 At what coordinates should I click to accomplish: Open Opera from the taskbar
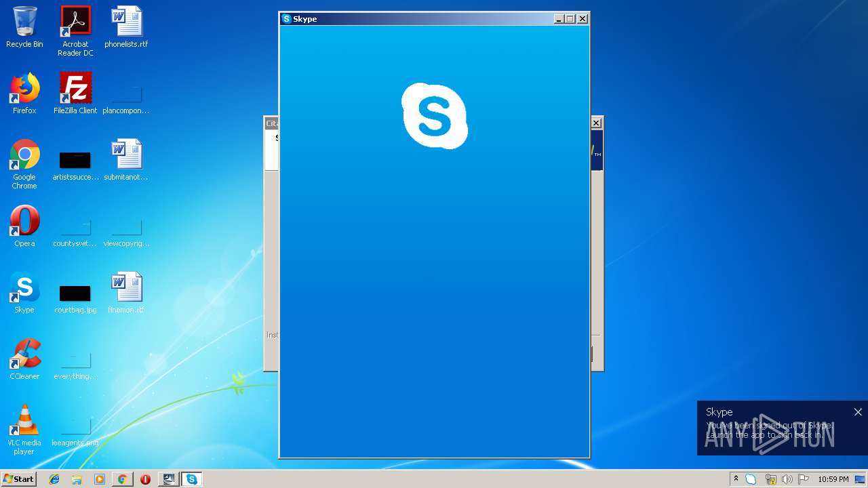(145, 479)
